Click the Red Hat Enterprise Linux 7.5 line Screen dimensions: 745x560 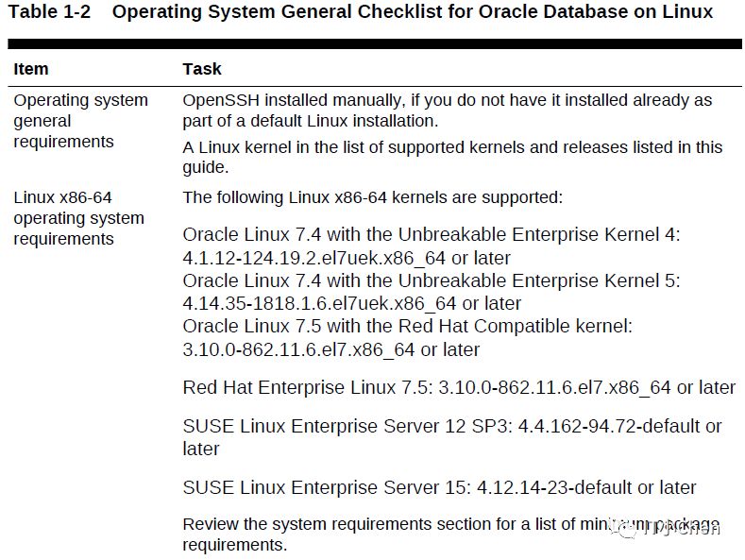(x=459, y=387)
